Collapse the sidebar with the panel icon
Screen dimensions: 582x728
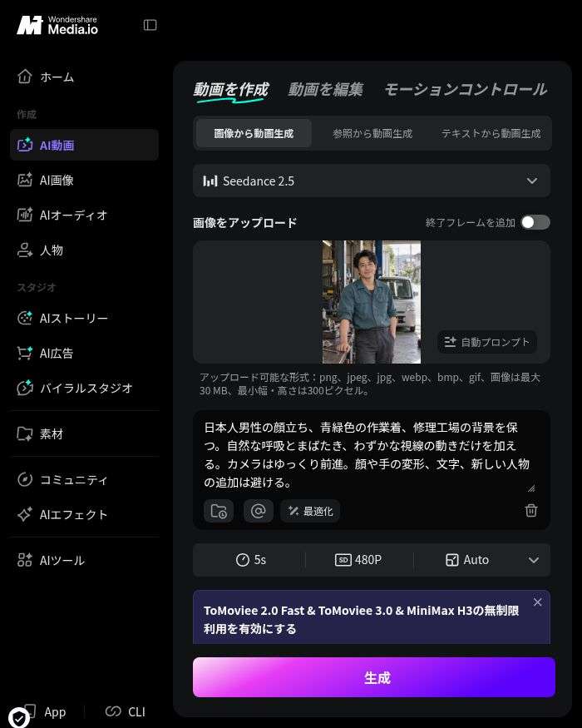150,25
